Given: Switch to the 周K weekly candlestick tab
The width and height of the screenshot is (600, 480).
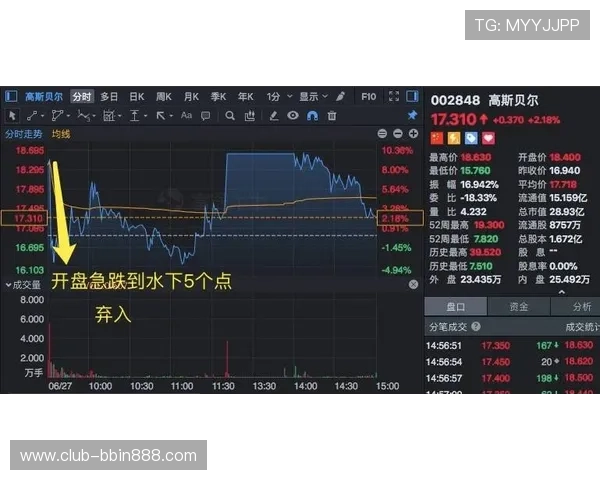Looking at the screenshot, I should pos(164,96).
